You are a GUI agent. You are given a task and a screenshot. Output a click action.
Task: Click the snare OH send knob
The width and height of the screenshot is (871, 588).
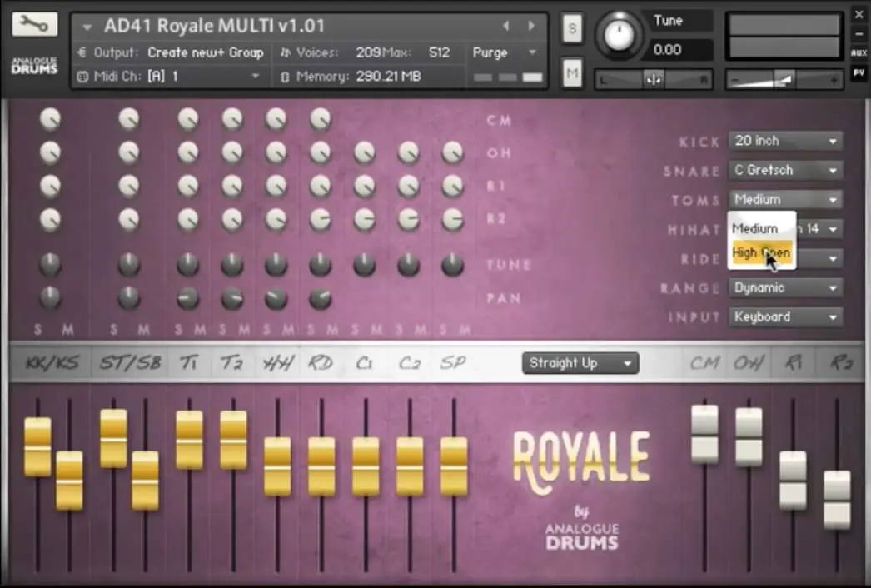[x=129, y=152]
